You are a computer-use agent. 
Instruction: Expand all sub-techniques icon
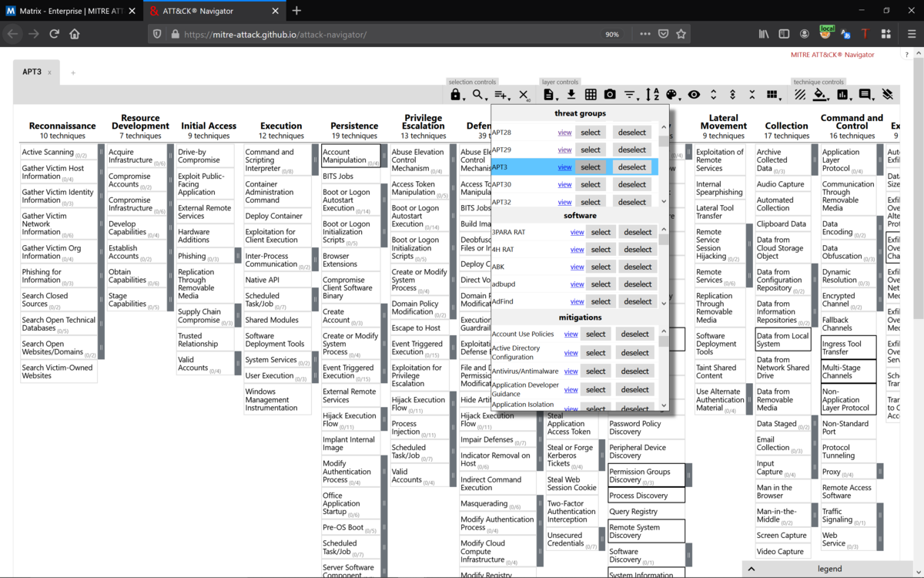tap(714, 95)
